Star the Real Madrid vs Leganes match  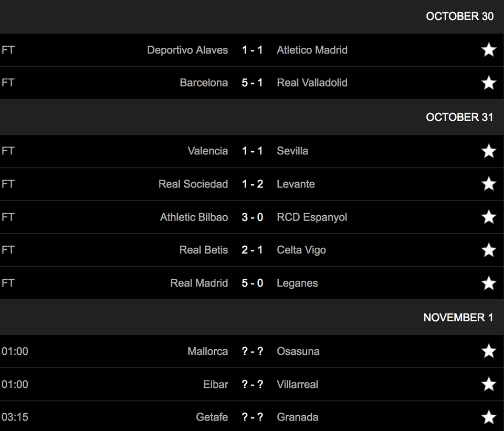point(489,283)
